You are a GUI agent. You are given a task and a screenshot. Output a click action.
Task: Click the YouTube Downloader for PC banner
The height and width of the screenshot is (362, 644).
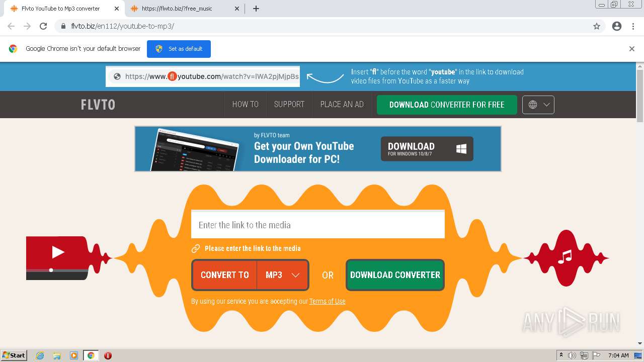coord(318,149)
